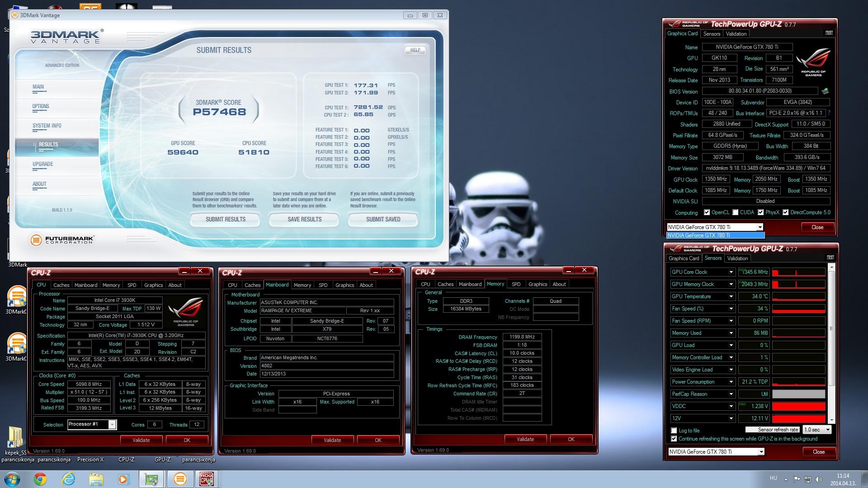
Task: Select the OPTIONS item in 3DMark sidebar
Action: (x=41, y=107)
